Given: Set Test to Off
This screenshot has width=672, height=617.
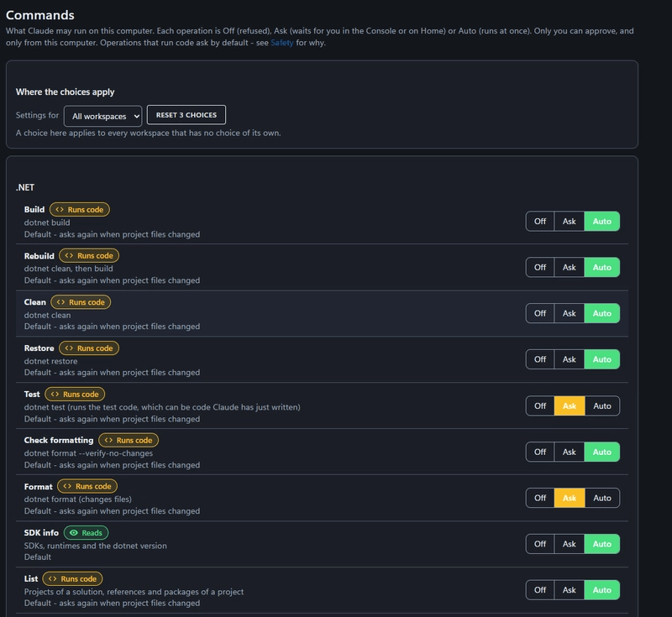Looking at the screenshot, I should [540, 406].
